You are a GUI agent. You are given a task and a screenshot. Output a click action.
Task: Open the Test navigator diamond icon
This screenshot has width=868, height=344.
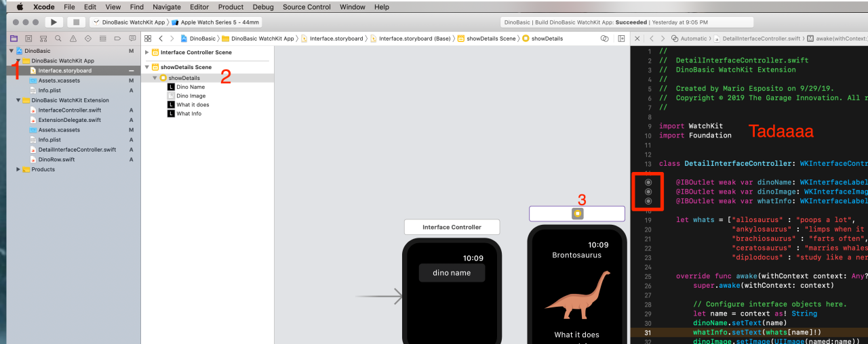(87, 39)
